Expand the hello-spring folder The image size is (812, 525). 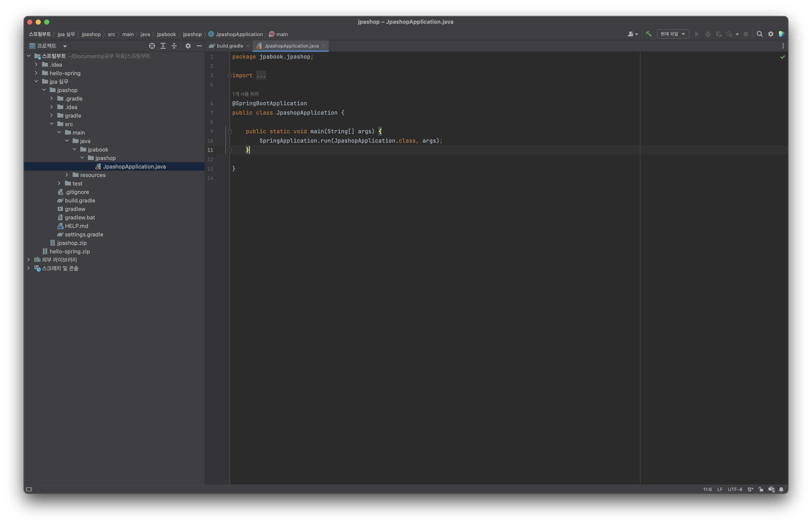36,73
